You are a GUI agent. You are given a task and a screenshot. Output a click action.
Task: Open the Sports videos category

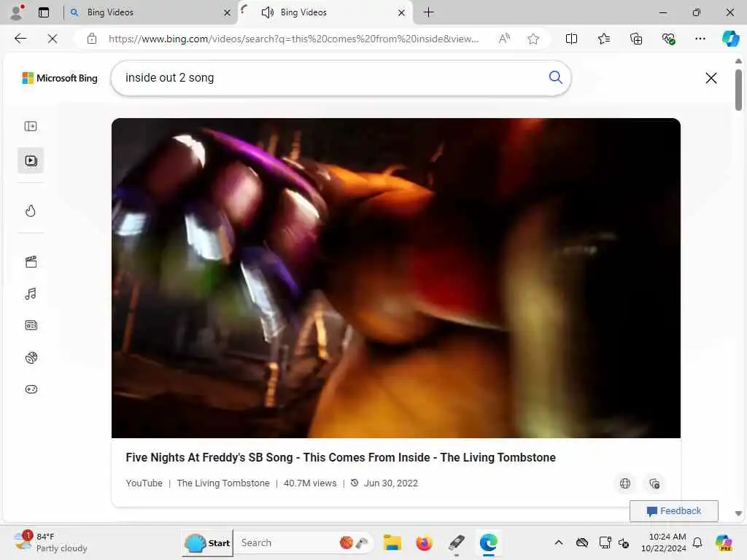[x=31, y=357]
